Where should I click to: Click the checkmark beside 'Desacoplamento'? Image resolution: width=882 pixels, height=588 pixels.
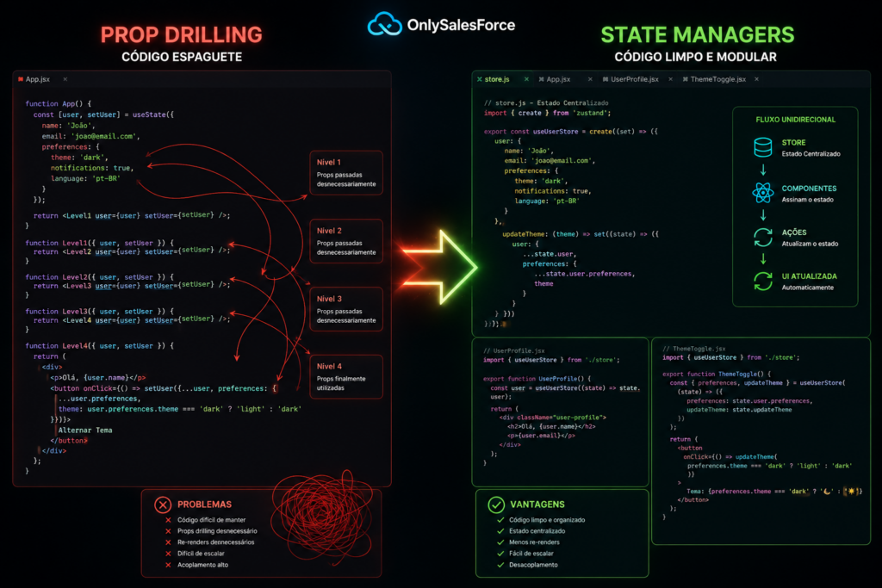[x=500, y=565]
